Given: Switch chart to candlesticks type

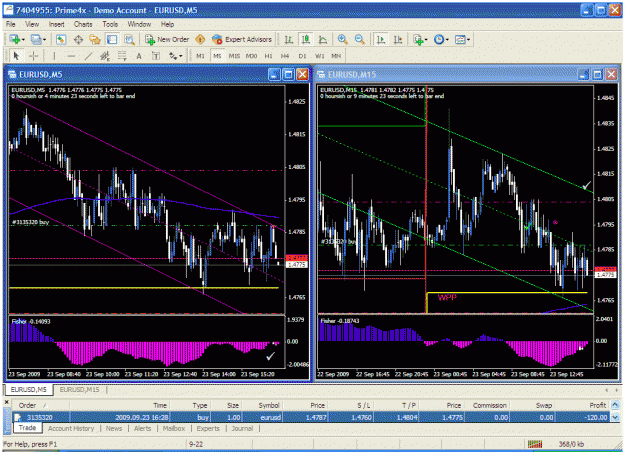Looking at the screenshot, I should 306,39.
